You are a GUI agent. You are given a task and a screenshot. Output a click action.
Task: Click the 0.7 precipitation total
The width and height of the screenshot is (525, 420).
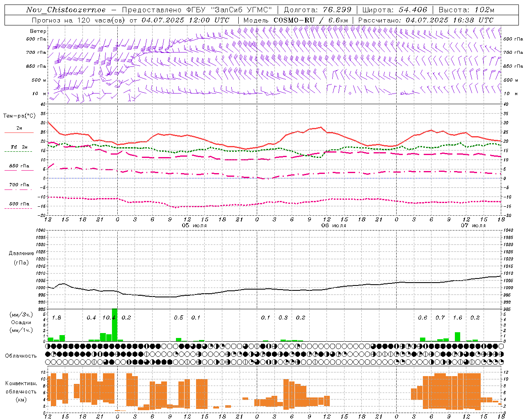tap(440, 318)
